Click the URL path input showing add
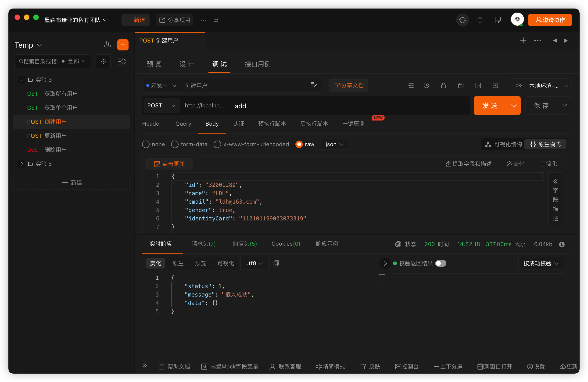The image size is (588, 382). point(351,106)
